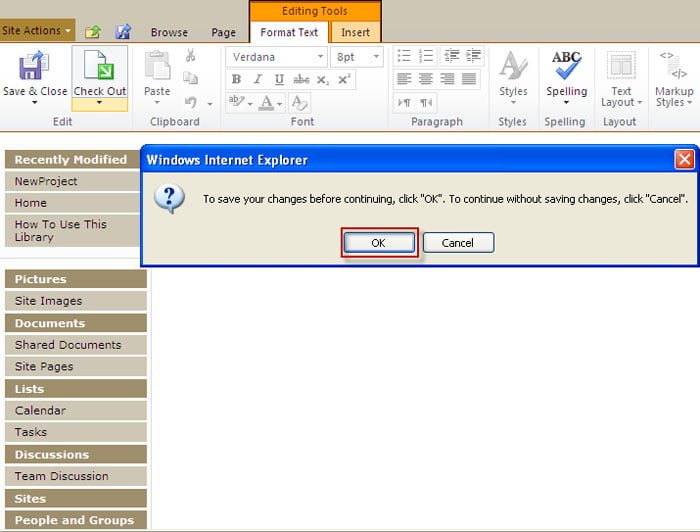Click the Paste clipboard icon

point(157,65)
